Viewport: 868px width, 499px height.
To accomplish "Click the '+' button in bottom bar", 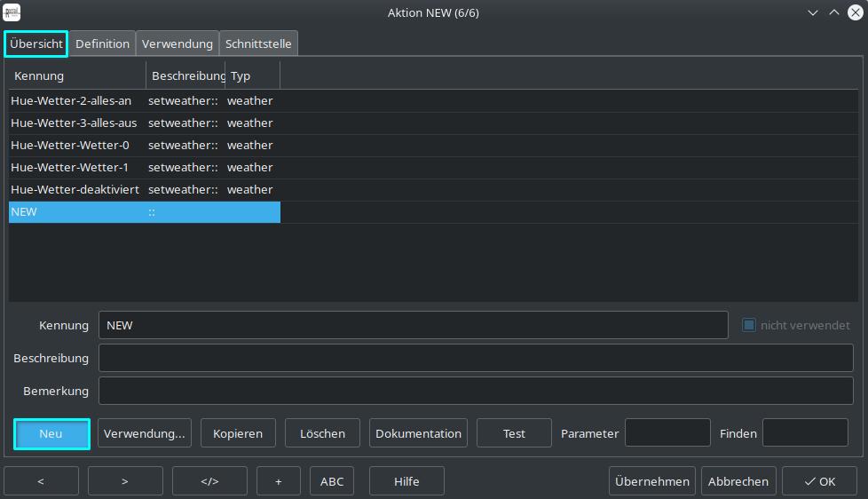I will 279,481.
